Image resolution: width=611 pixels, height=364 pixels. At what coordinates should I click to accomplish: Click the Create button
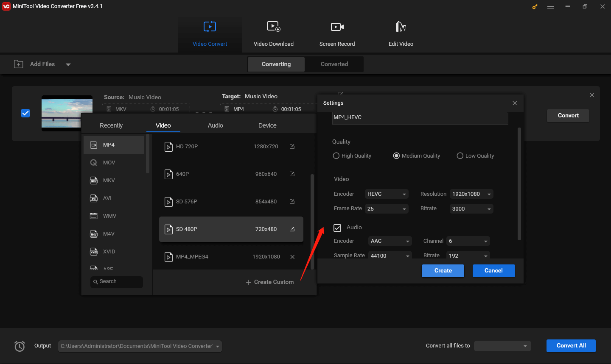tap(443, 271)
